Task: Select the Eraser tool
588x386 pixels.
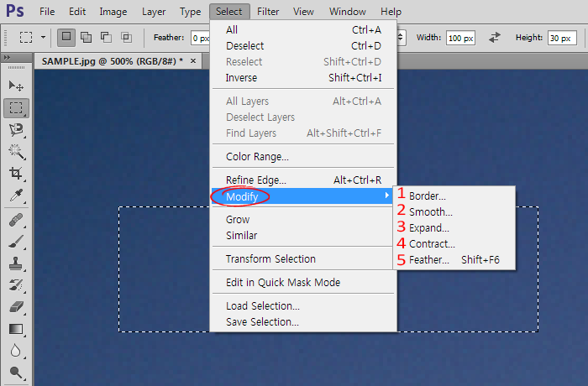Action: tap(16, 307)
